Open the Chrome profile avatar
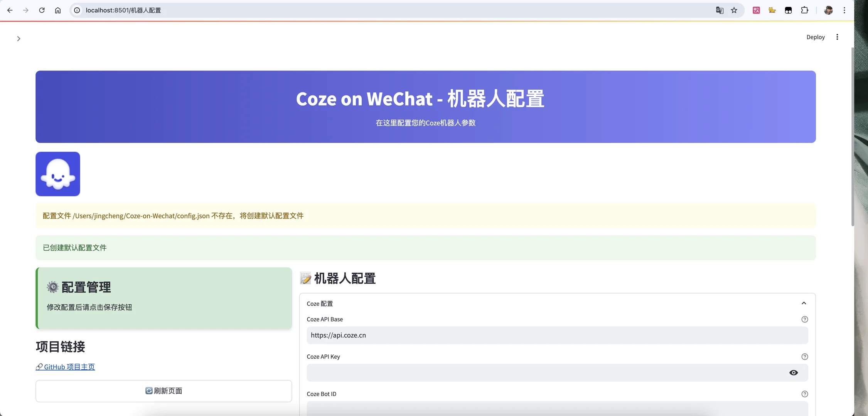The width and height of the screenshot is (868, 416). pos(828,10)
